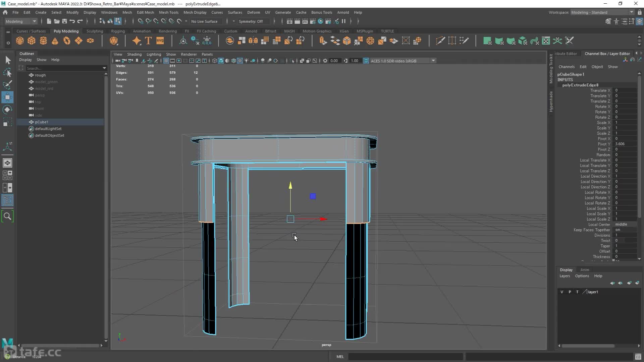This screenshot has height=362, width=644.
Task: Create a polygon cylinder from the shelf
Action: (x=43, y=41)
